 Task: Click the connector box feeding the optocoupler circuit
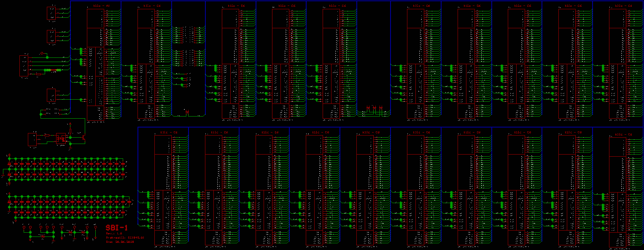coord(32,140)
